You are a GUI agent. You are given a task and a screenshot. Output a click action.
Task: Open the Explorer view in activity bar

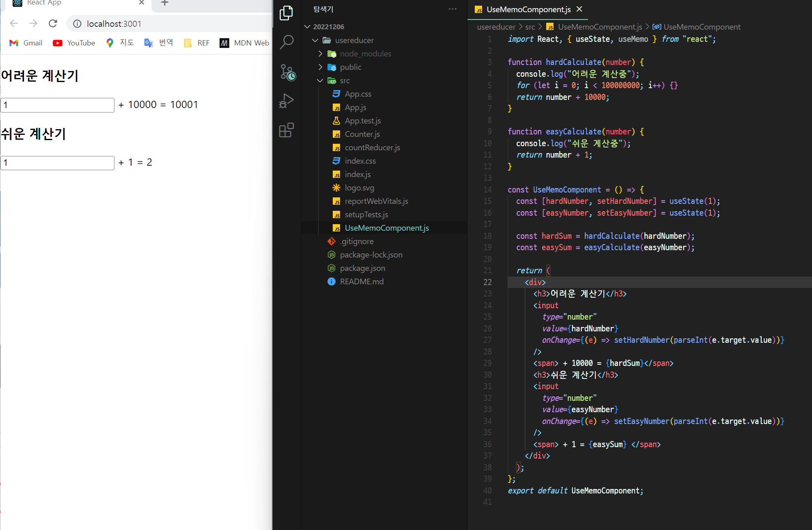(x=286, y=13)
